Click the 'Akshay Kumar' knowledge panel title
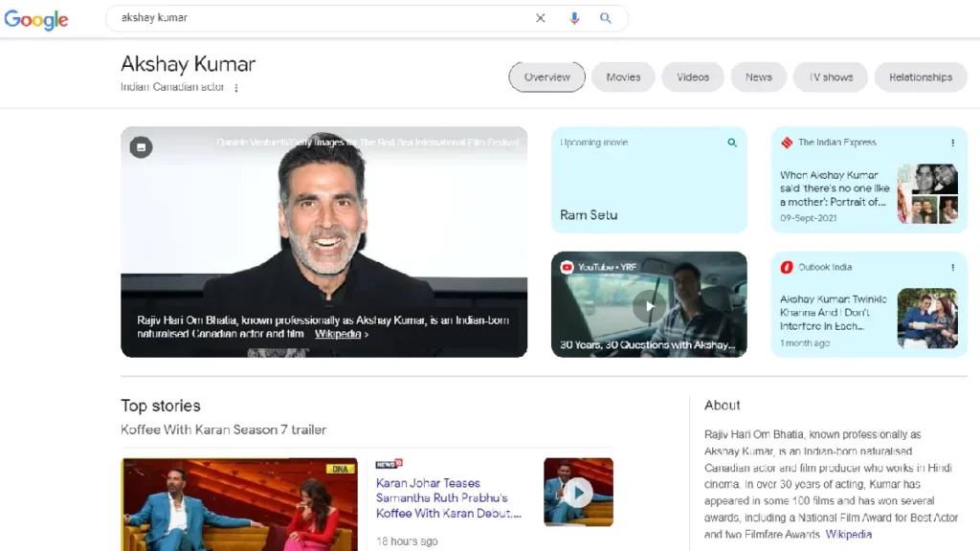Viewport: 980px width, 551px height. [x=189, y=64]
